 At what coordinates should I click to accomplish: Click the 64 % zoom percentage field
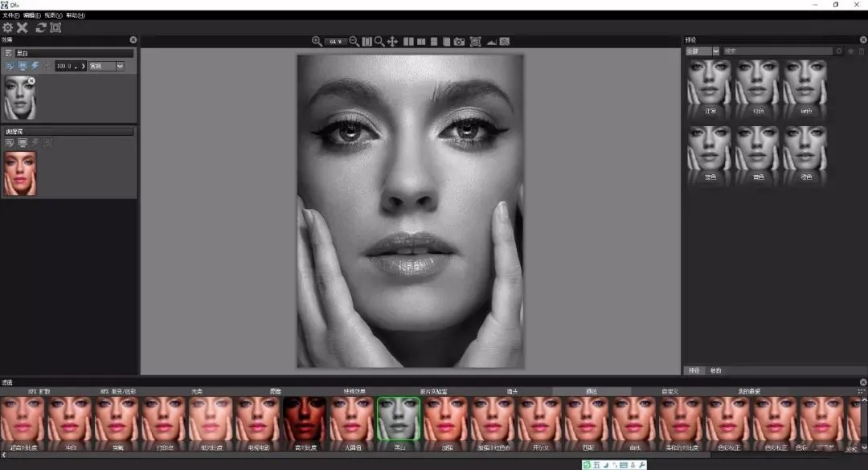[335, 42]
